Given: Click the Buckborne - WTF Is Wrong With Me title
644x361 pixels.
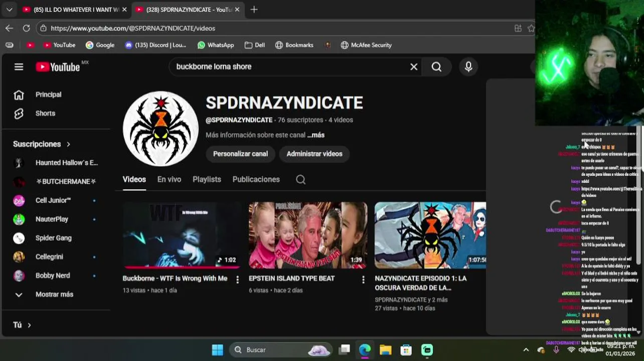Looking at the screenshot, I should 175,278.
